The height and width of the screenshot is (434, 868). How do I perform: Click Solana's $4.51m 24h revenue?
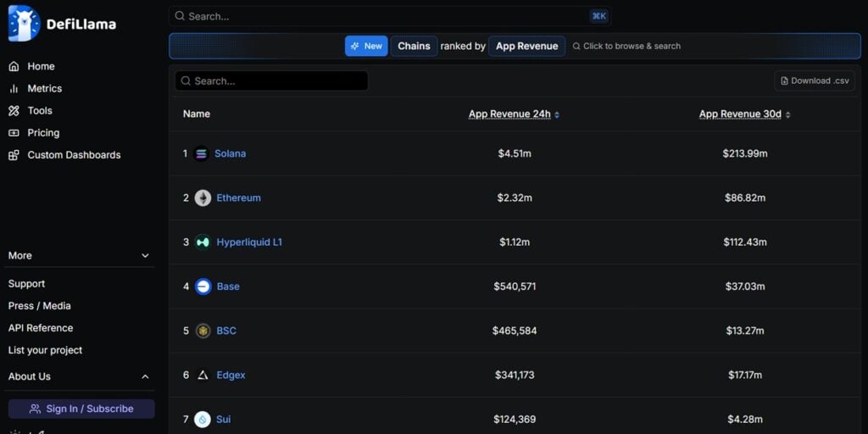click(x=515, y=153)
